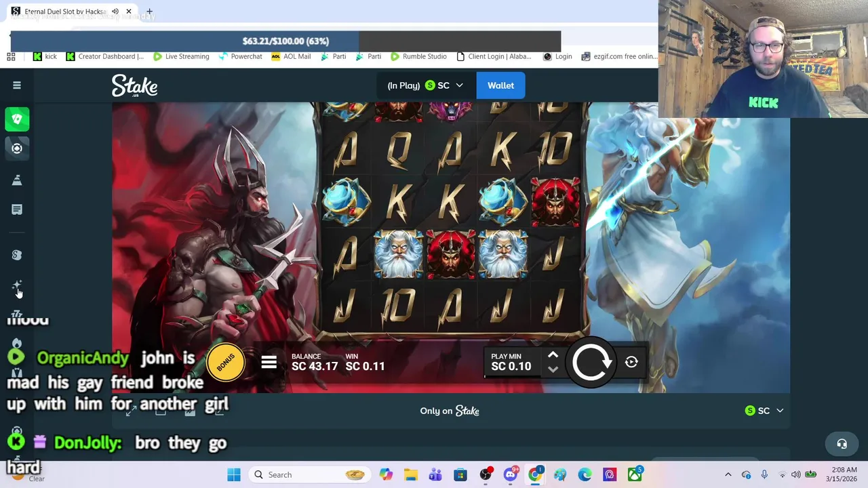Open Wi-Fi network tray icon
Image resolution: width=868 pixels, height=488 pixels.
click(782, 474)
